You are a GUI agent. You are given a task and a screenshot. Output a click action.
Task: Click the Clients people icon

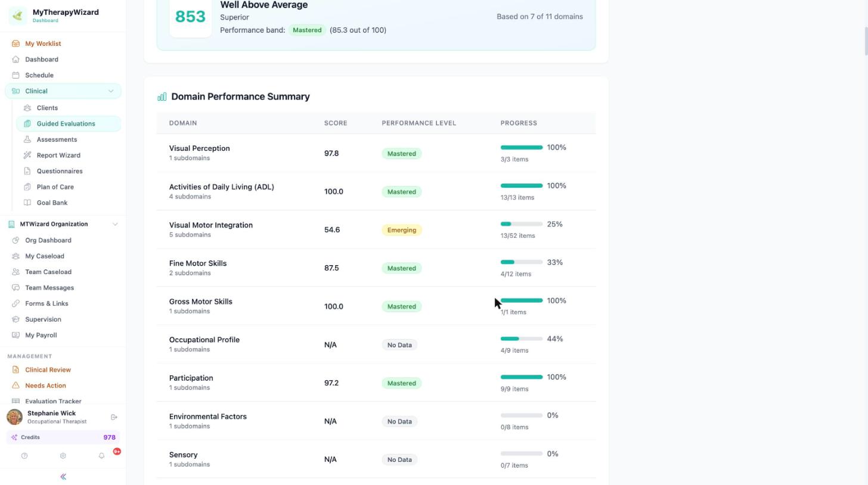point(27,108)
